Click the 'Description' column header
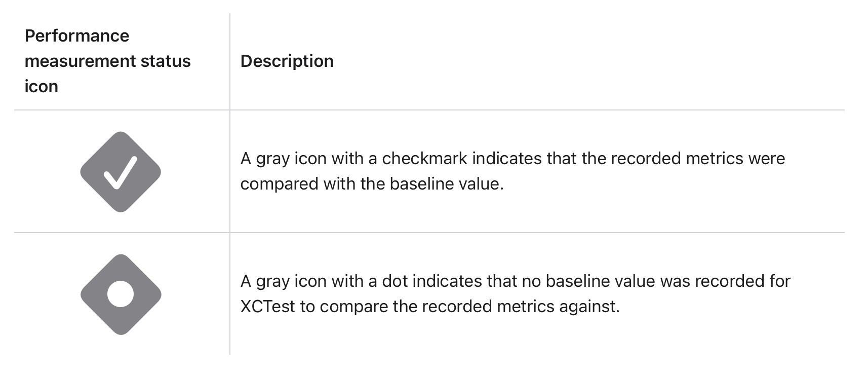Viewport: 868px width, 373px height. (x=287, y=61)
